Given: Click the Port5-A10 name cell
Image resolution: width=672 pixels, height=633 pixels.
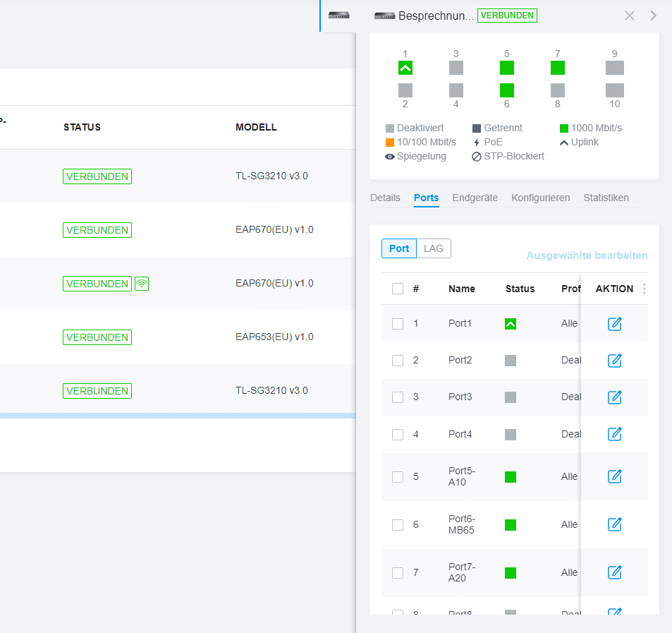Looking at the screenshot, I should point(462,476).
